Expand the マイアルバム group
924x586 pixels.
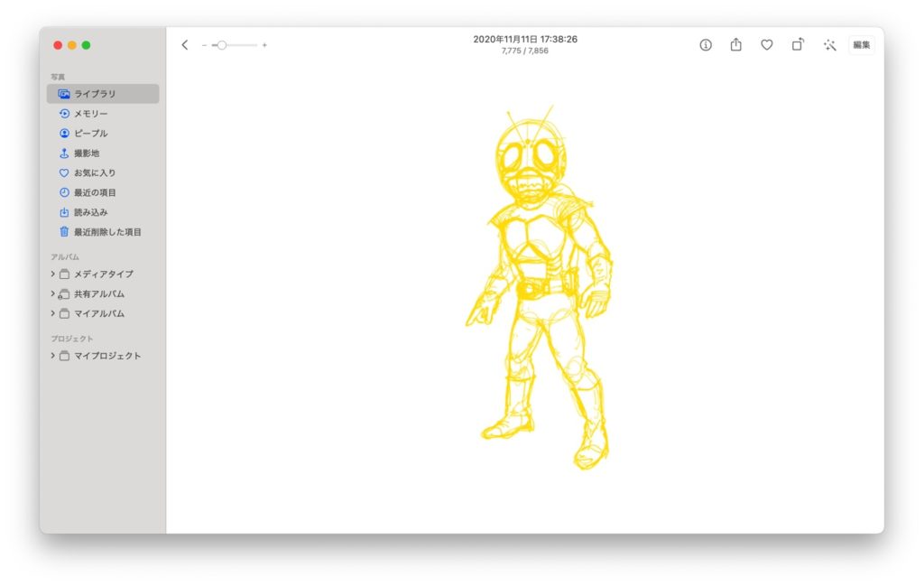52,313
